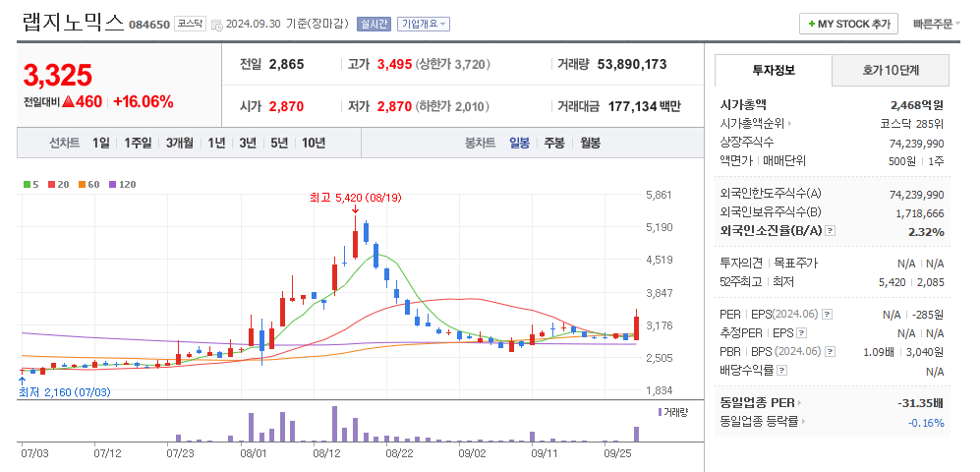The image size is (980, 472).
Task: Click the 외국인소진율 value 2.32%
Action: pos(926,233)
